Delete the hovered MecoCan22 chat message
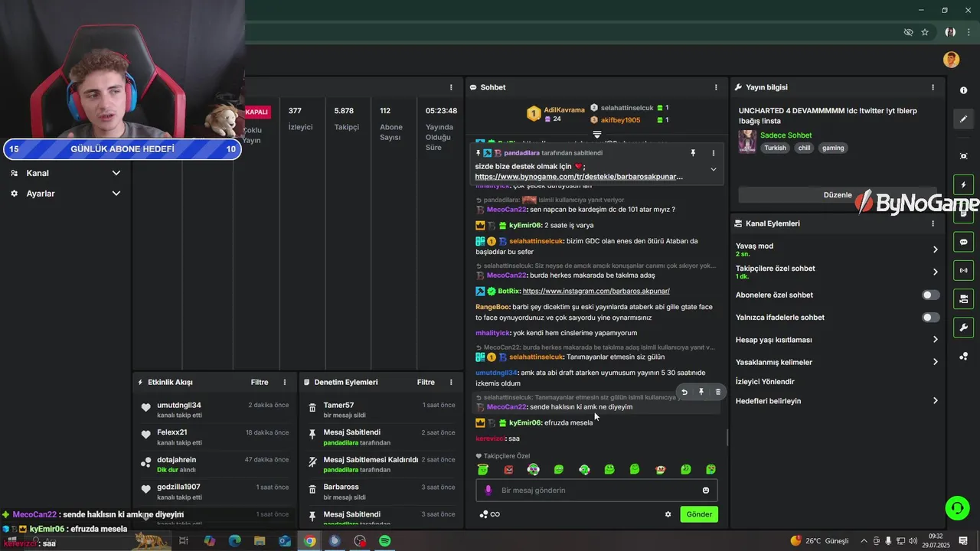 point(717,392)
